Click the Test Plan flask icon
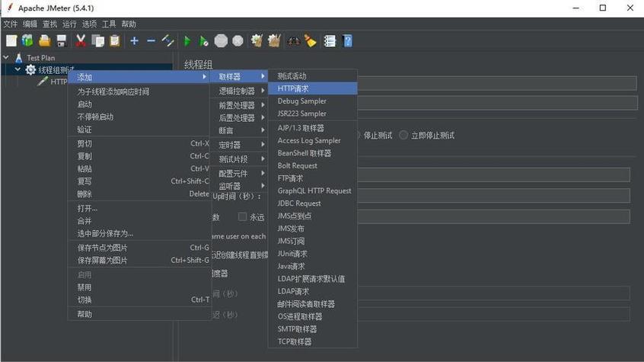 [x=18, y=58]
